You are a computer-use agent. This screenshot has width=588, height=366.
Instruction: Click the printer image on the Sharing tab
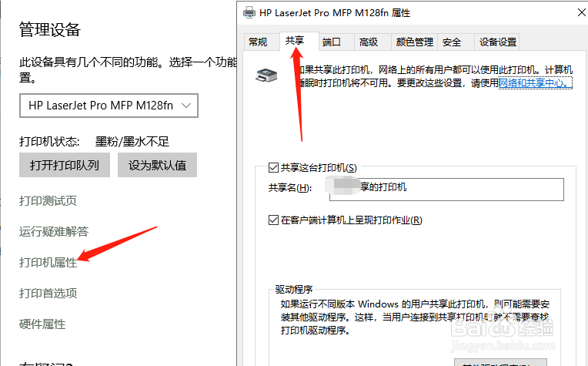[266, 76]
